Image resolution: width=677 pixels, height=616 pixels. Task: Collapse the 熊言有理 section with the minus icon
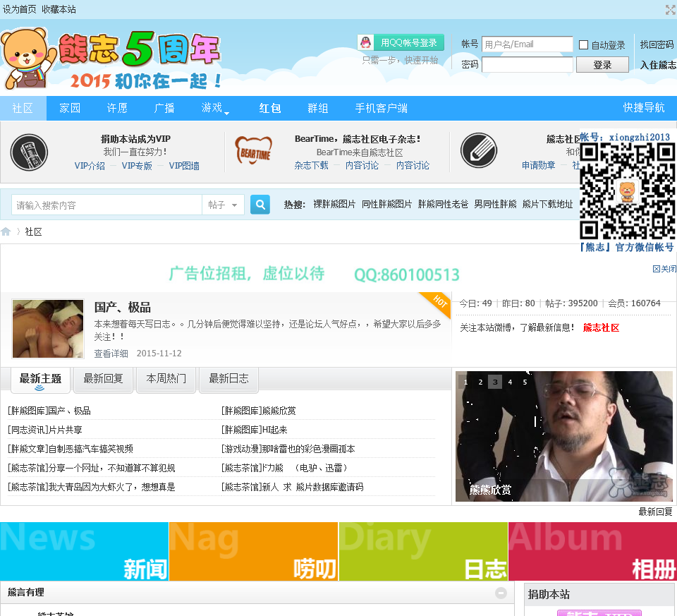click(501, 593)
